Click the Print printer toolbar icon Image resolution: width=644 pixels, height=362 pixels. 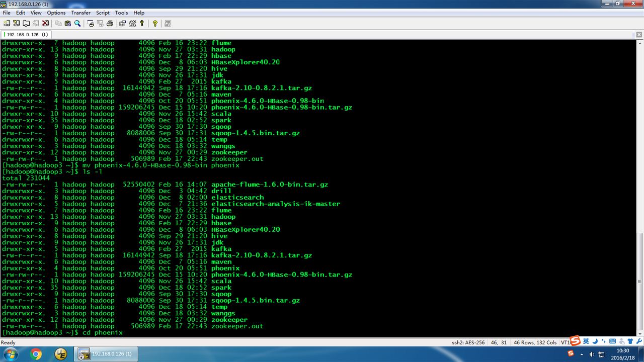click(x=110, y=23)
